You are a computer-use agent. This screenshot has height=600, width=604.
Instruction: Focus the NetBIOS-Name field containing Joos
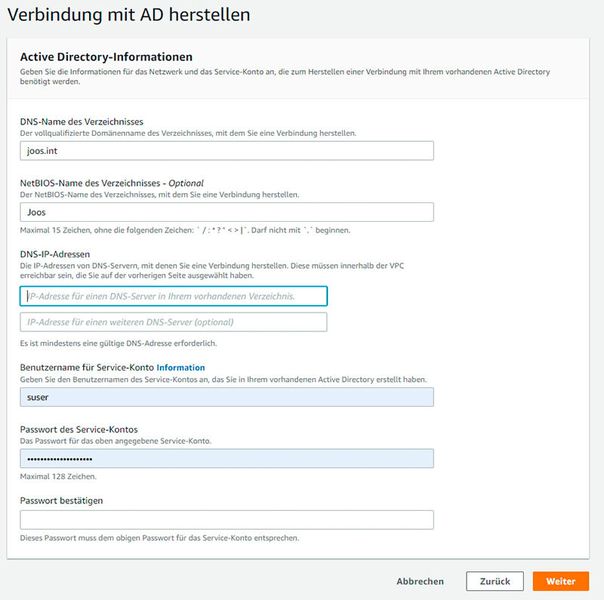pos(226,212)
